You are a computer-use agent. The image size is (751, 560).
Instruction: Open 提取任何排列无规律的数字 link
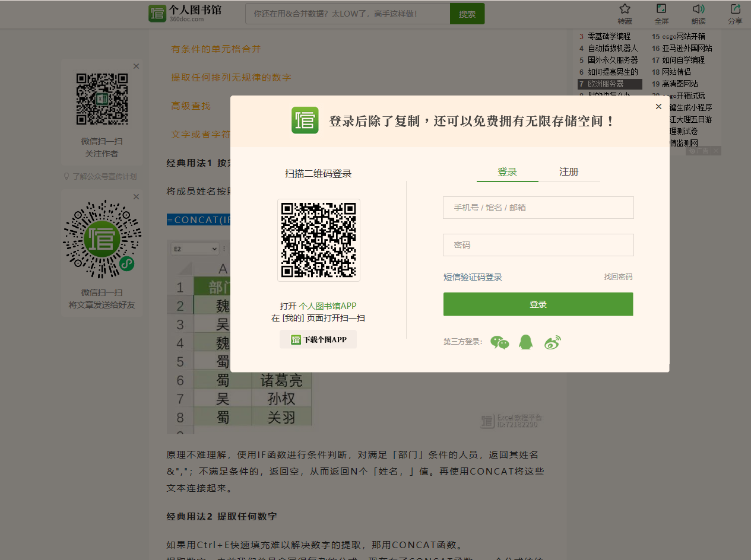point(231,78)
